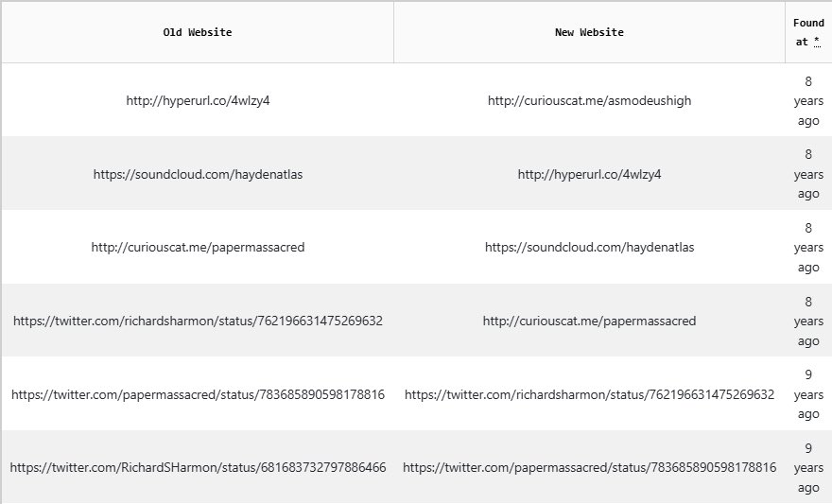Viewport: 832px width, 504px height.
Task: Open papermassacred status 783685890598178816 in Old Website column
Action: pyautogui.click(x=198, y=394)
